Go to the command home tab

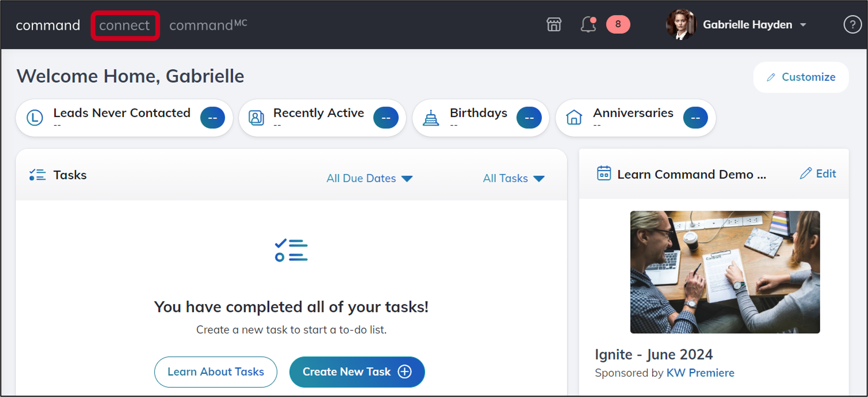point(48,26)
